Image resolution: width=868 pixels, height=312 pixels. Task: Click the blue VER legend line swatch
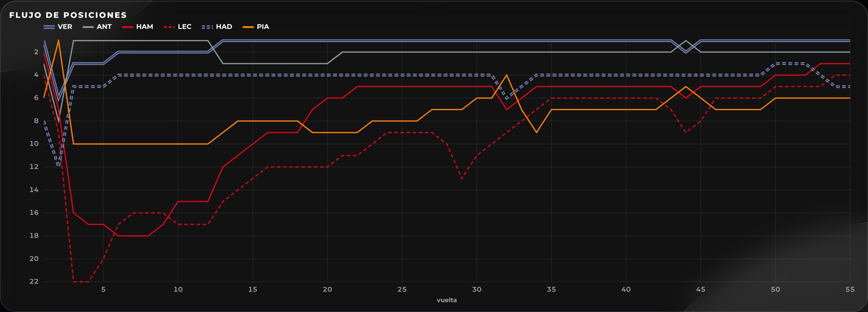pyautogui.click(x=49, y=27)
